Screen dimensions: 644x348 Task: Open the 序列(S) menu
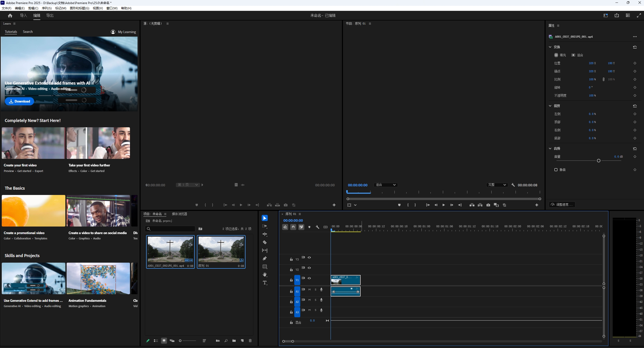(x=46, y=8)
